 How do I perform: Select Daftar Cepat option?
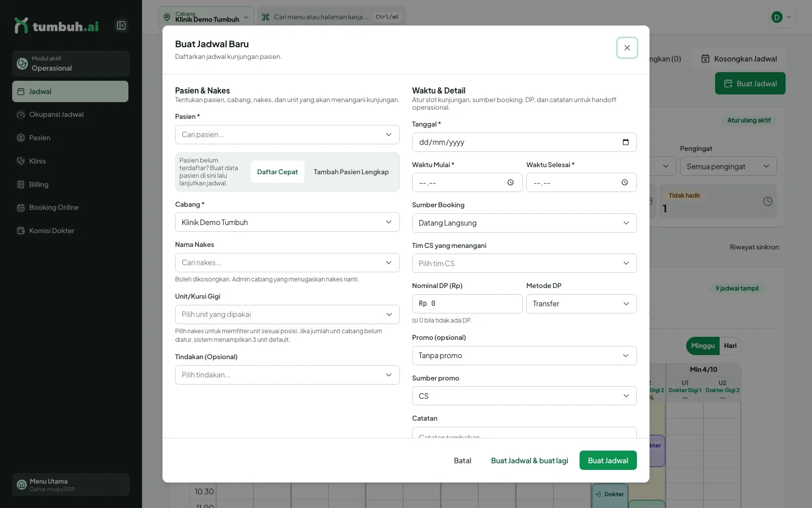click(x=278, y=172)
